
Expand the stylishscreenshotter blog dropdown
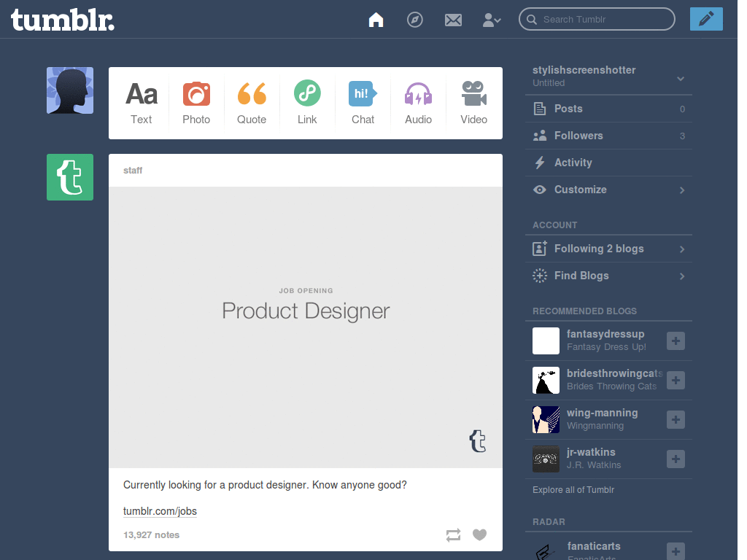click(681, 79)
